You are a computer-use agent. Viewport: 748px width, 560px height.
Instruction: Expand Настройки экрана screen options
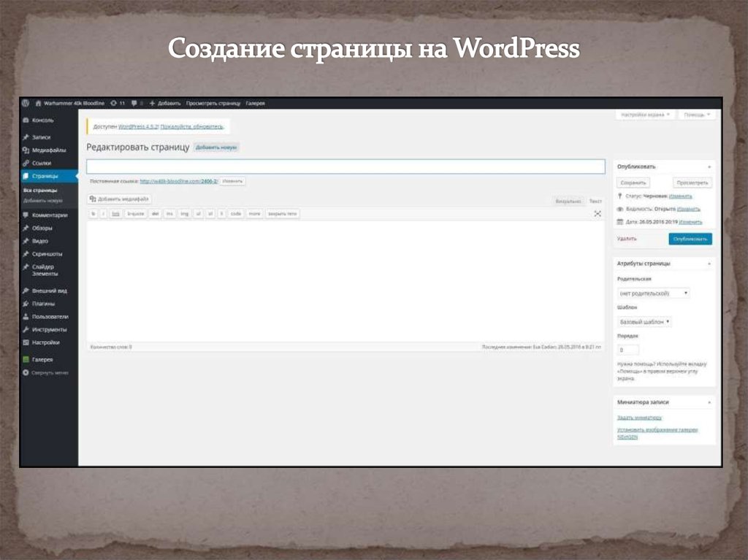tap(645, 115)
